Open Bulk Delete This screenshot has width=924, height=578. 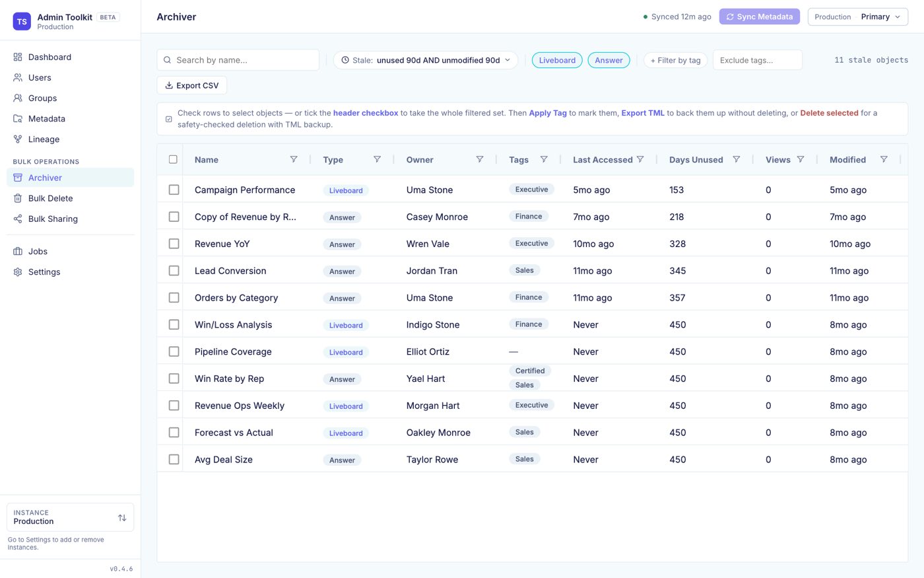70,198
